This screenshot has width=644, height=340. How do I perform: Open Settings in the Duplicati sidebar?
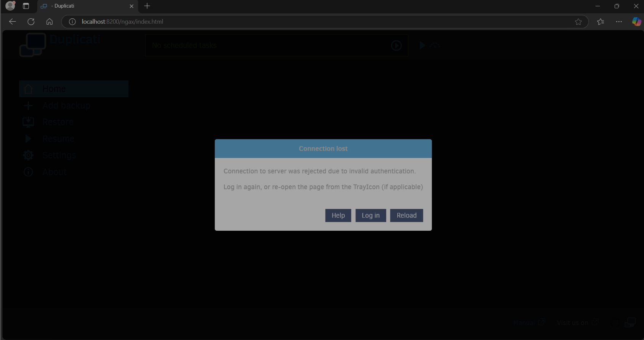point(59,155)
